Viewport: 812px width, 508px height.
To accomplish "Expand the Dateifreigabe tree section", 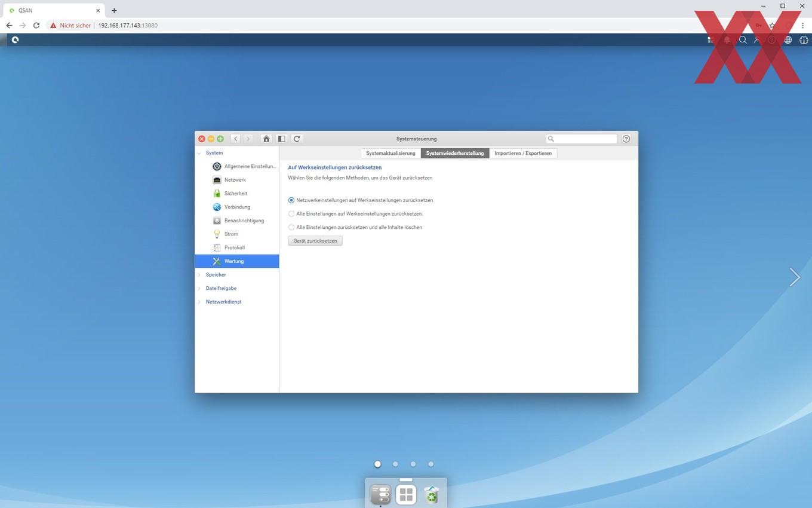I will tap(199, 288).
